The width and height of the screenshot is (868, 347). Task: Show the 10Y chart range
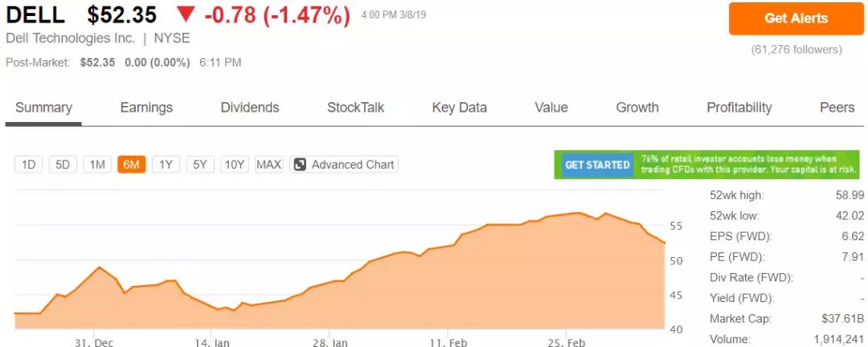tap(235, 165)
